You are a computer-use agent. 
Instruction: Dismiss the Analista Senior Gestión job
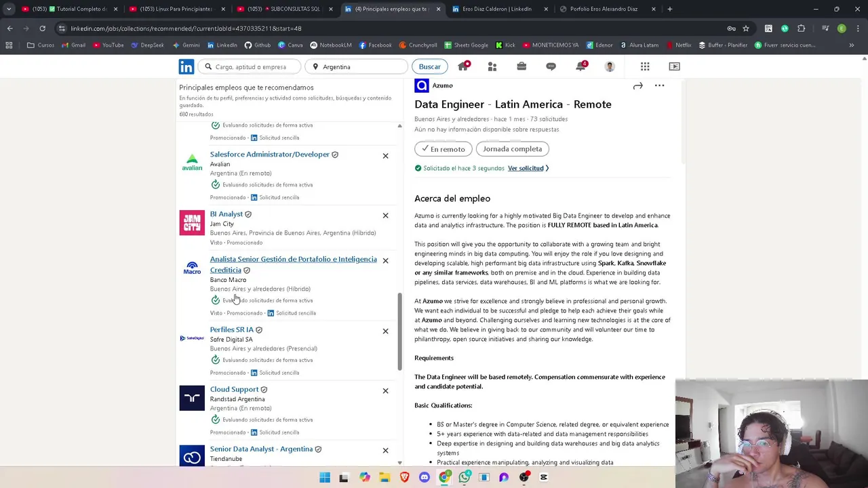[385, 260]
